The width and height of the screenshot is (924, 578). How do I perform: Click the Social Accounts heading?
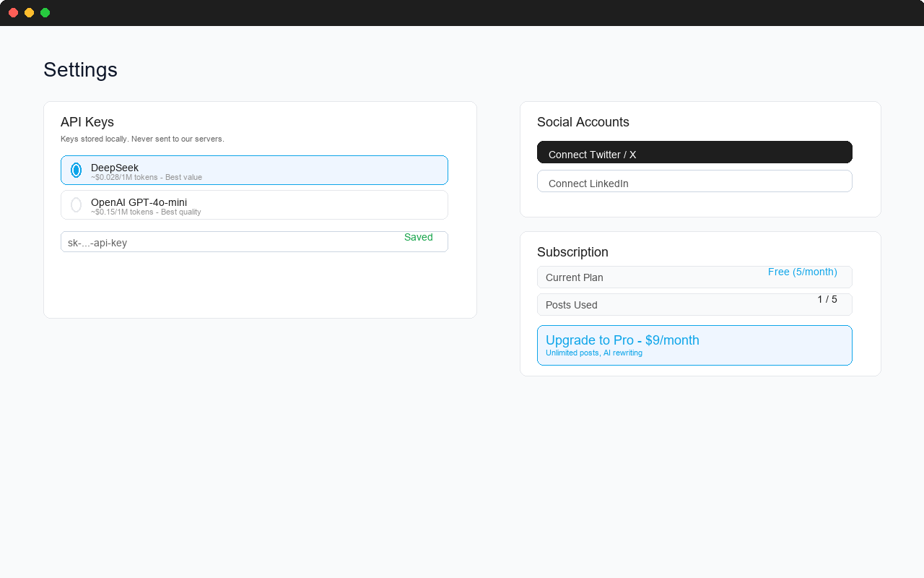click(583, 122)
